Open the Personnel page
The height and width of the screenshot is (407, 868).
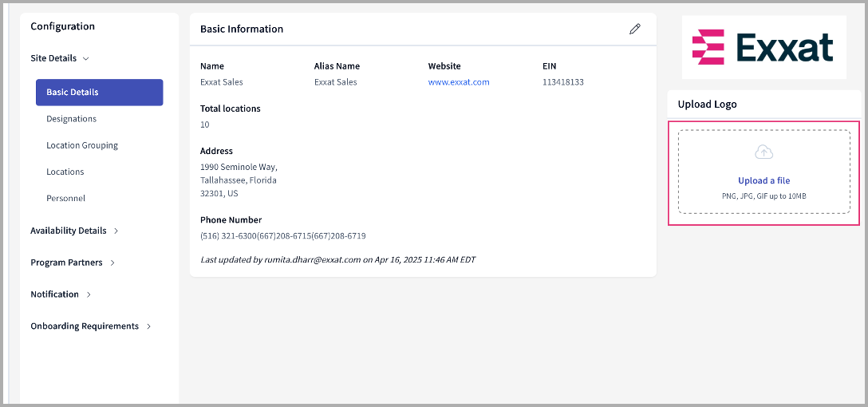[x=65, y=198]
